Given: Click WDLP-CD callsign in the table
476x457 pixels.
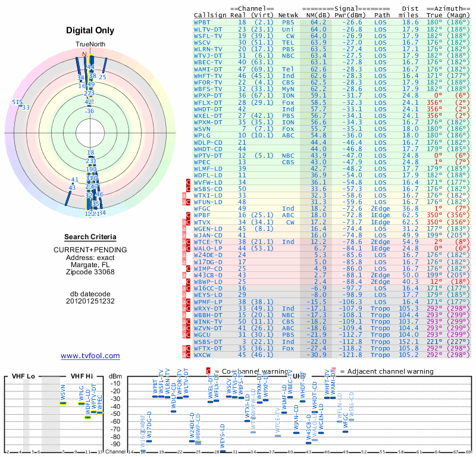Looking at the screenshot, I should tap(208, 142).
